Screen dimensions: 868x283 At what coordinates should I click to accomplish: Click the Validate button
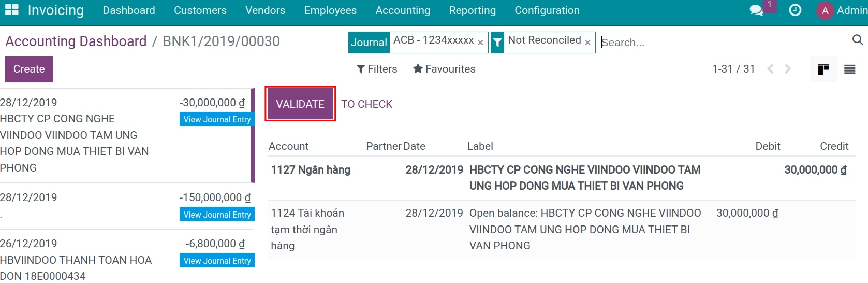coord(300,104)
